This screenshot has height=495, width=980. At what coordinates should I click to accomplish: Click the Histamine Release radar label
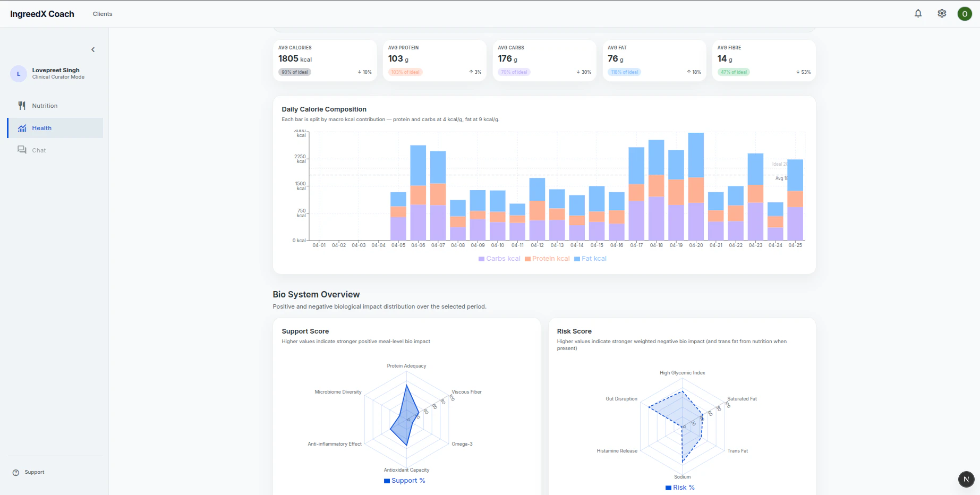(617, 451)
